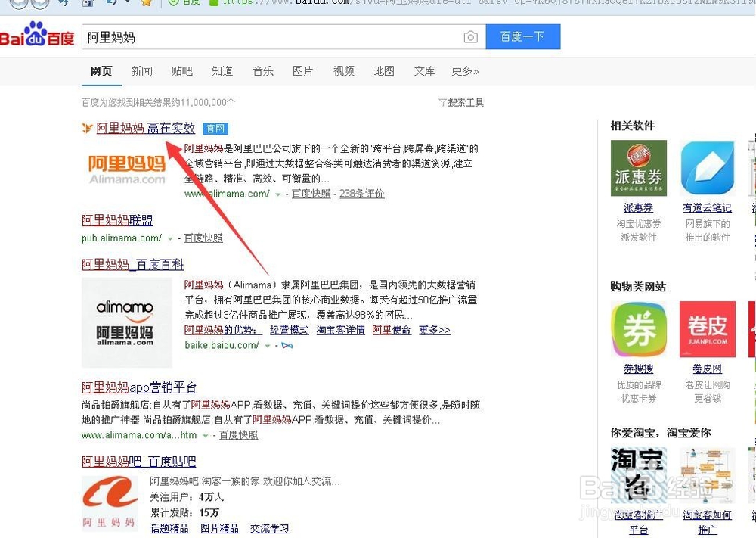Open the 经营模式 sub-link

click(x=290, y=331)
